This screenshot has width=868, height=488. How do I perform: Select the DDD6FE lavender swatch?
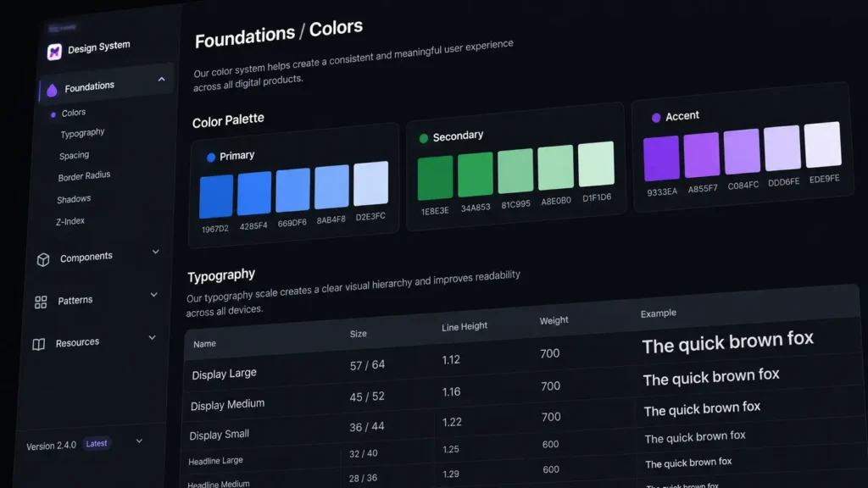click(x=782, y=147)
